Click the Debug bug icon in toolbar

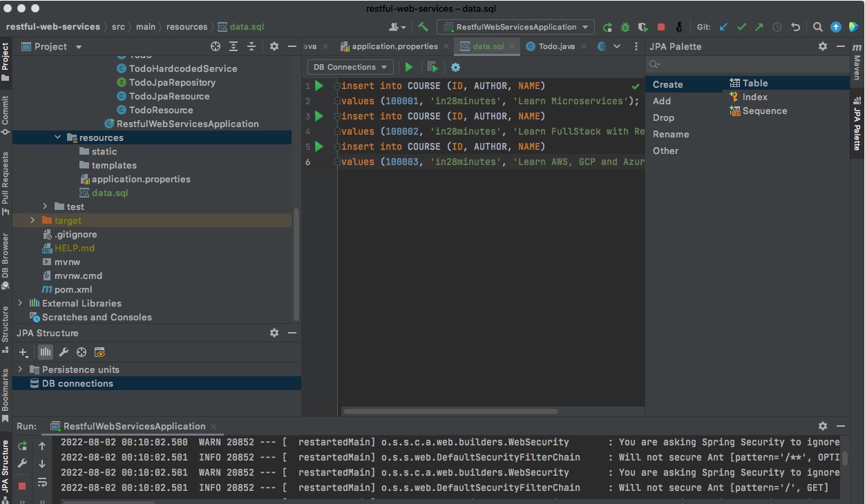[x=625, y=27]
